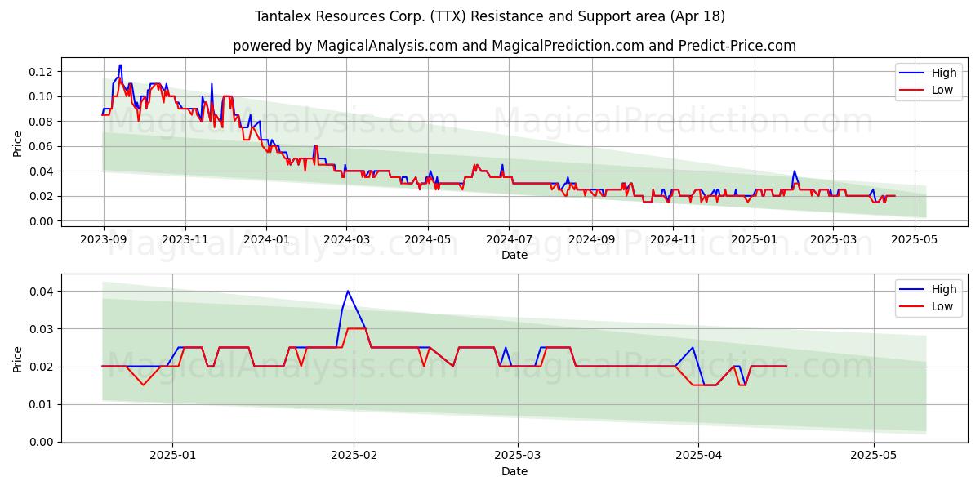Click the 'Price' label of the bottom chart
This screenshot has width=980, height=490.
pos(18,359)
